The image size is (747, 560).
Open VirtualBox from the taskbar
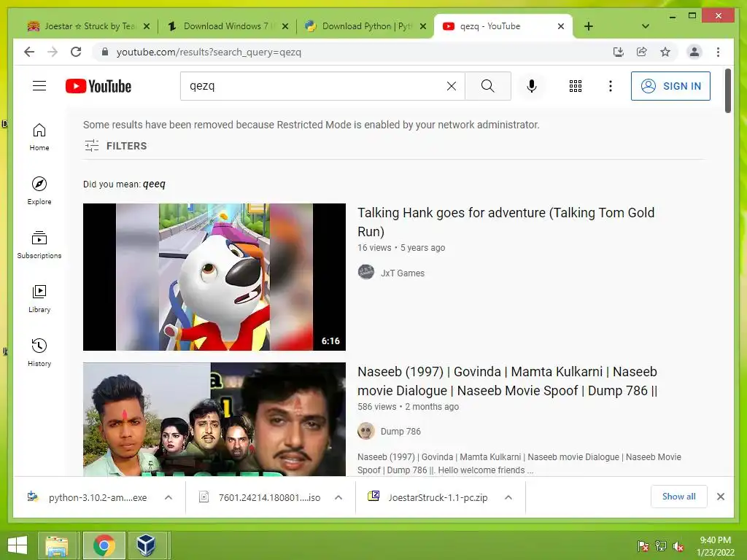(x=146, y=545)
